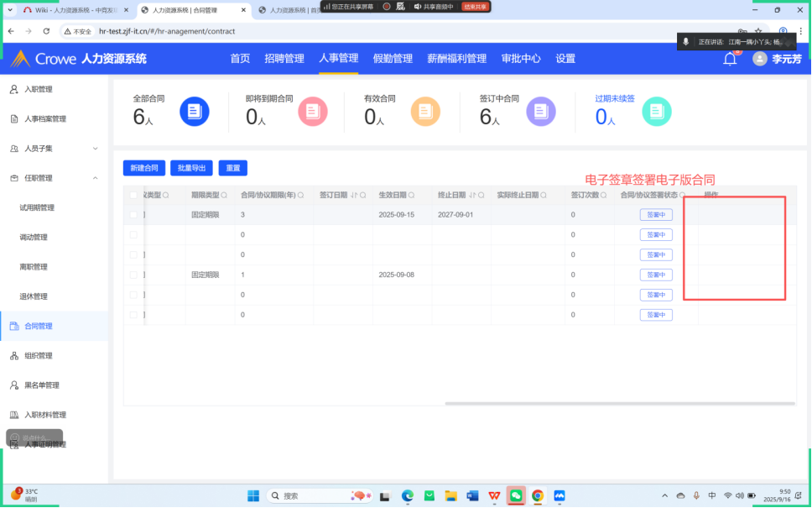
Task: Open the 李元芳 user account dropdown
Action: click(x=777, y=59)
